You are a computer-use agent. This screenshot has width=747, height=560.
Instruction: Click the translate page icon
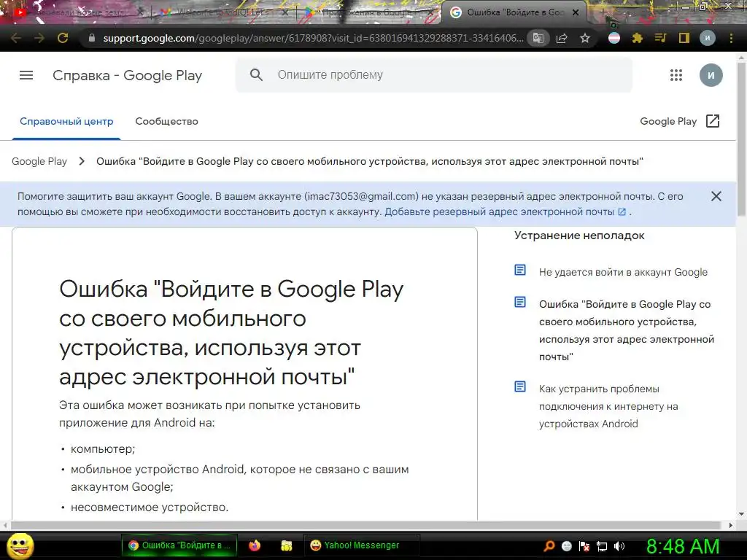(x=538, y=38)
